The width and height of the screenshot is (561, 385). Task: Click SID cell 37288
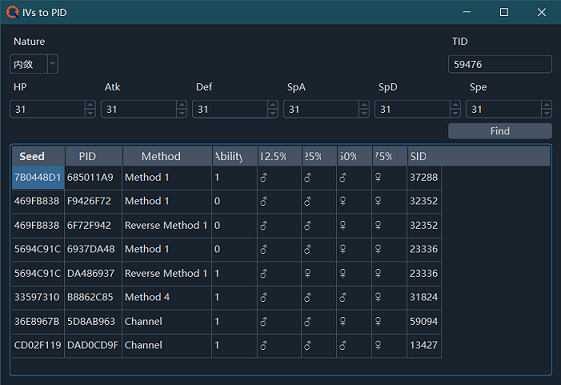[x=424, y=177]
